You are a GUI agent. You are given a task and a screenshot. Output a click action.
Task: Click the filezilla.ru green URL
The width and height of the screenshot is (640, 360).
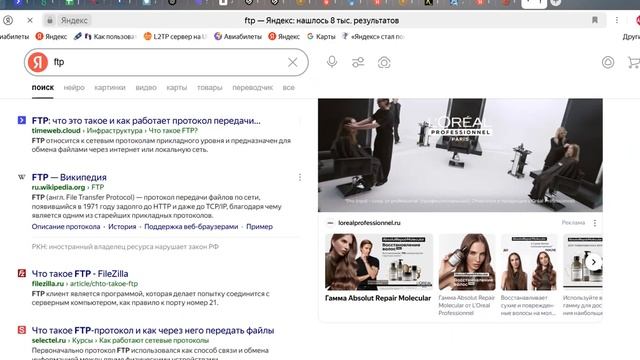[48, 284]
